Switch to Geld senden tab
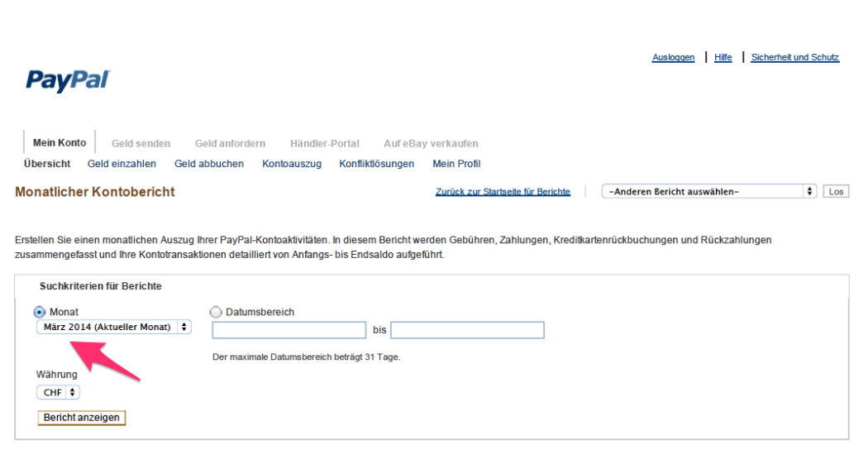 [x=141, y=144]
